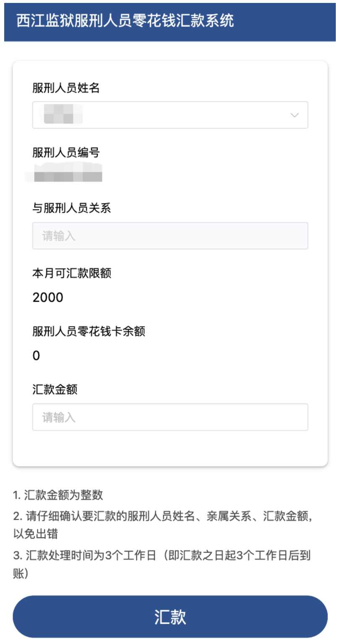Click note 2 about 请仔细确认 details
The image size is (340, 644).
163,516
